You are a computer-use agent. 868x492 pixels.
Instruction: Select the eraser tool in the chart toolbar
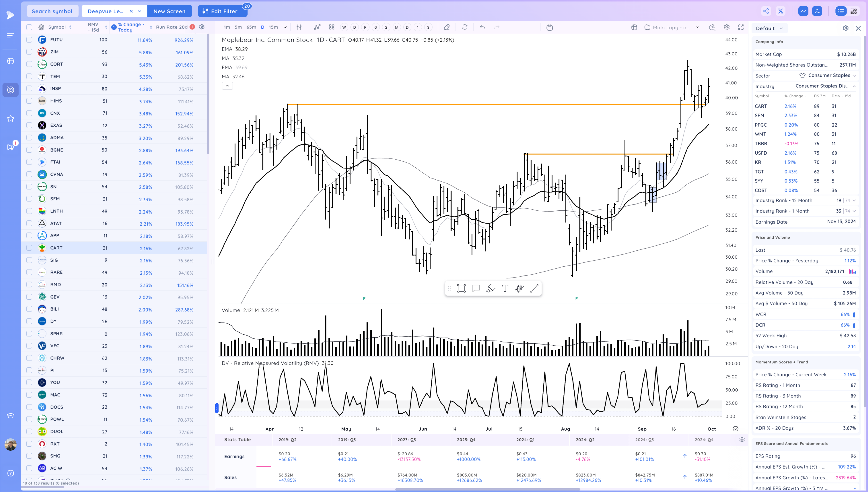point(447,27)
